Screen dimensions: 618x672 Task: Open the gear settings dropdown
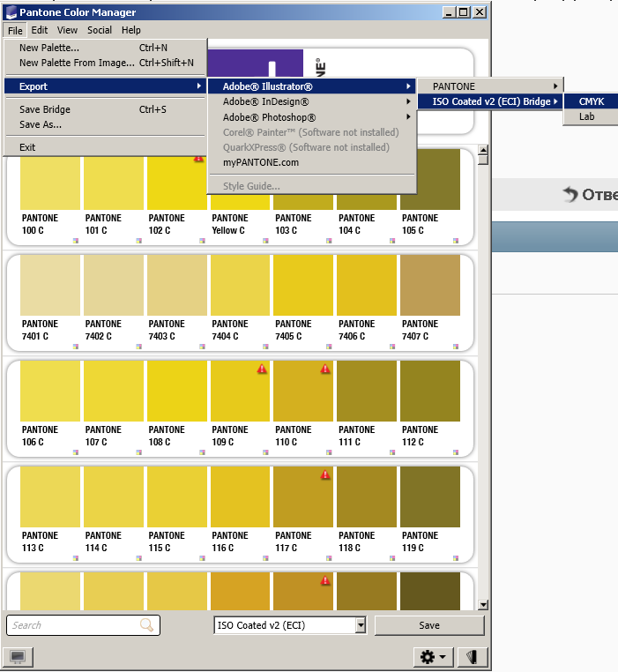(x=433, y=657)
